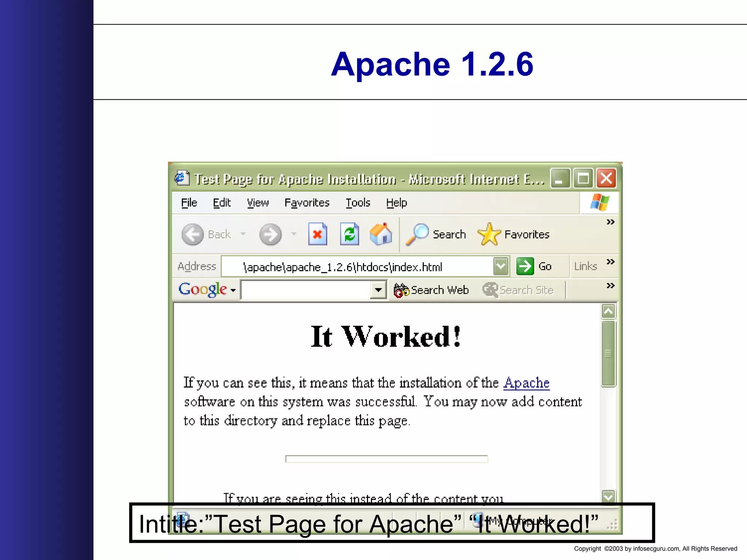Click the vertical scrollbar thumb
747x560 pixels.
click(608, 353)
